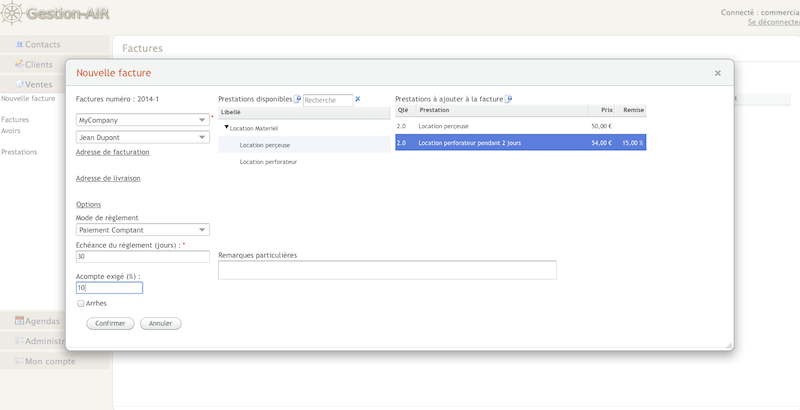
Task: Click the dialog resize grip corner
Action: [x=729, y=345]
